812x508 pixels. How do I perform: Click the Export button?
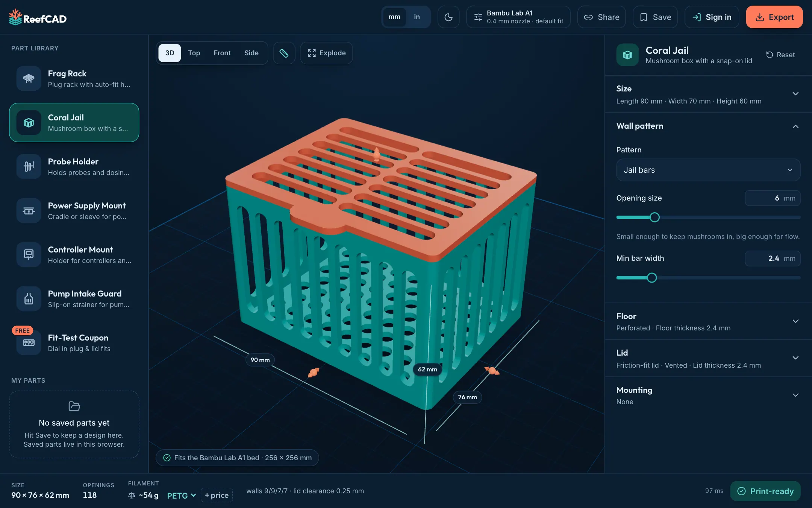[774, 17]
